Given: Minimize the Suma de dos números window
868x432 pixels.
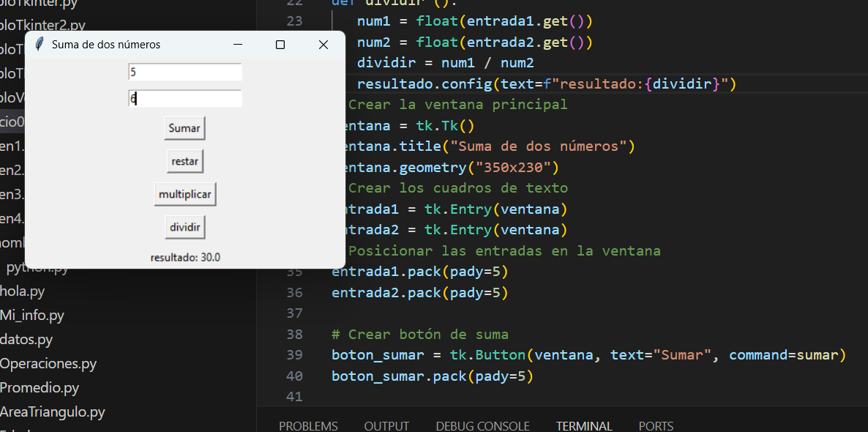Looking at the screenshot, I should pyautogui.click(x=237, y=45).
